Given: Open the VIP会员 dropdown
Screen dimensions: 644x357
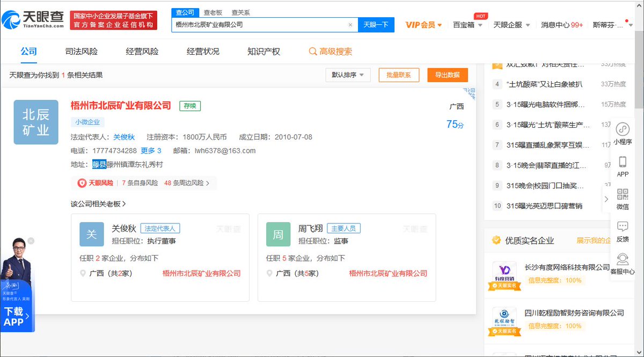Looking at the screenshot, I should coord(423,25).
